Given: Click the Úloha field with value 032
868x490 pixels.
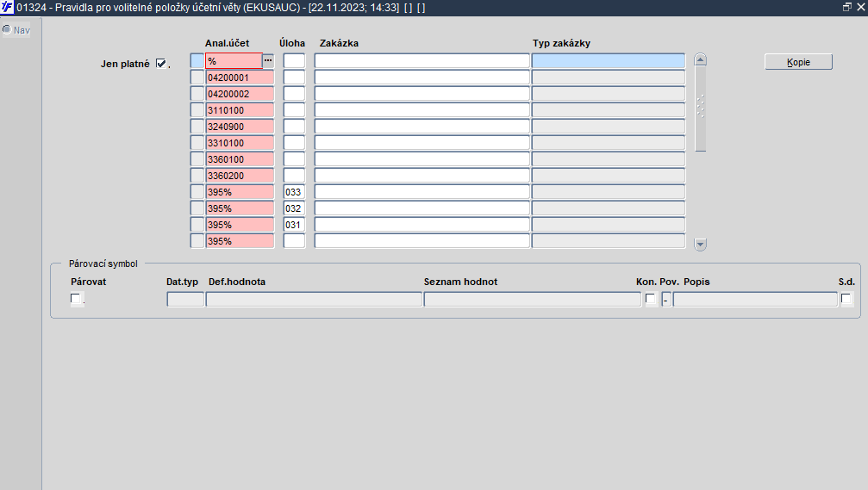Looking at the screenshot, I should pyautogui.click(x=294, y=208).
